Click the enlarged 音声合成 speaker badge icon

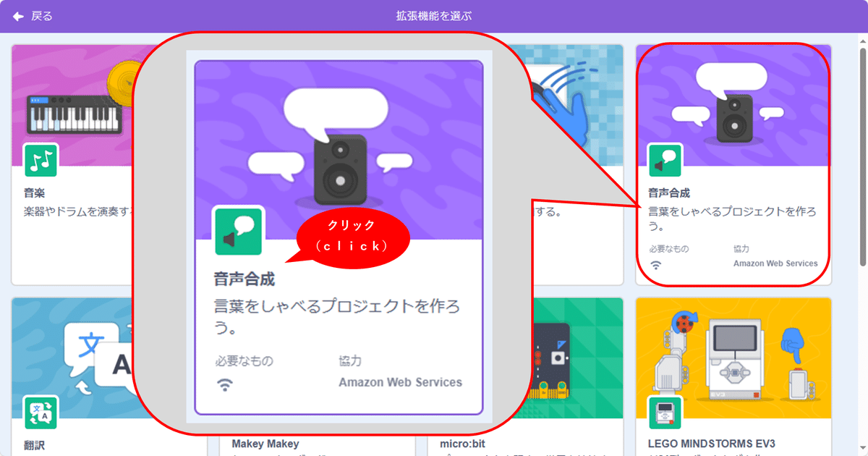point(239,232)
